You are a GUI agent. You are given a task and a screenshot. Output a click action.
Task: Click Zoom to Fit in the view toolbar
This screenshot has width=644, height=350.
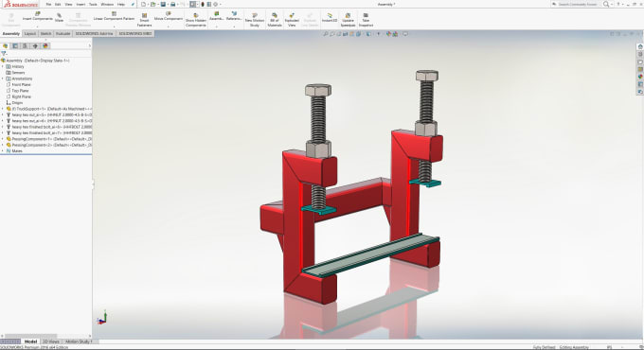click(x=325, y=34)
